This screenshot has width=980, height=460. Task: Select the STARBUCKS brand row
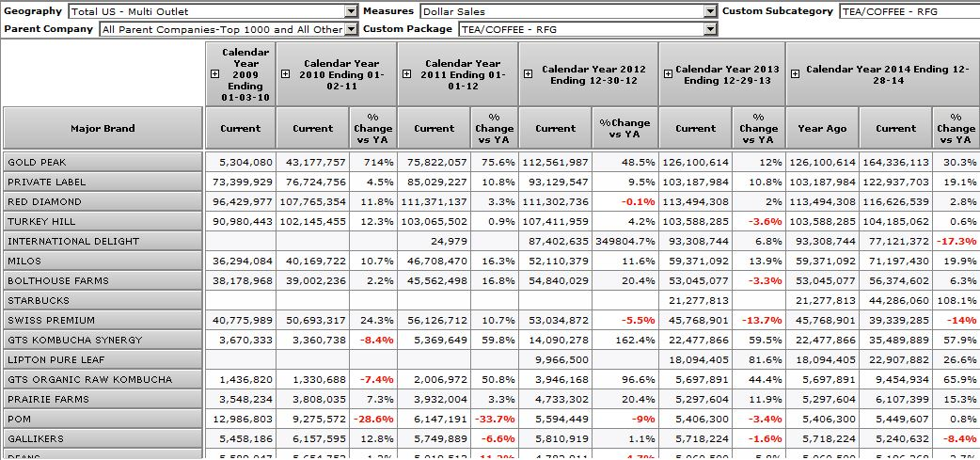[103, 300]
